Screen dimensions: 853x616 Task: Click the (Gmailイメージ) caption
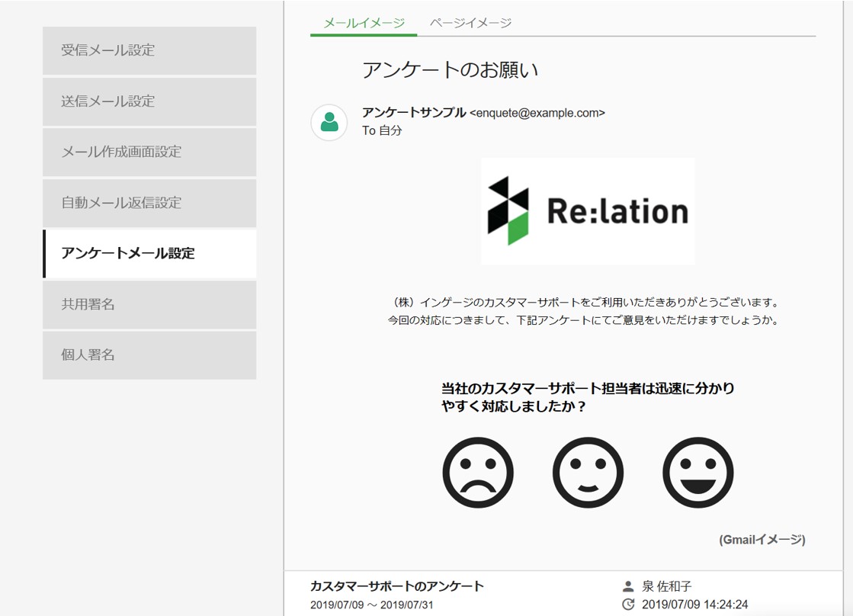coord(762,539)
